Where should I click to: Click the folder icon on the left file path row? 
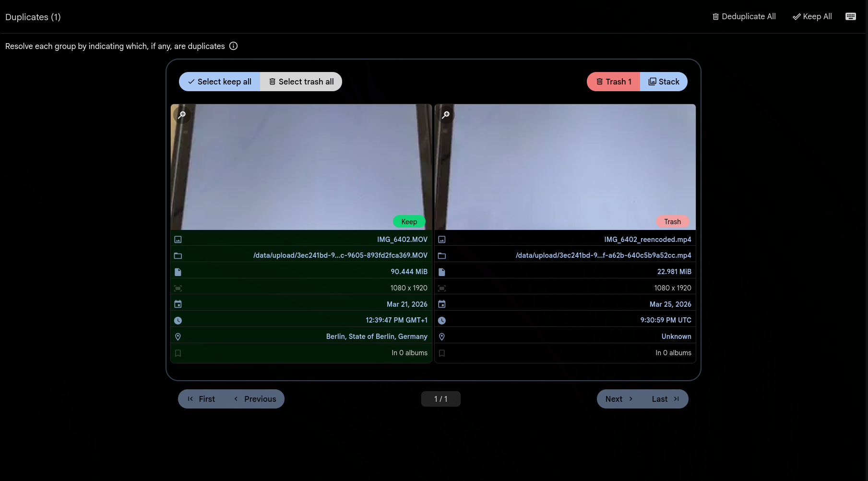(178, 255)
